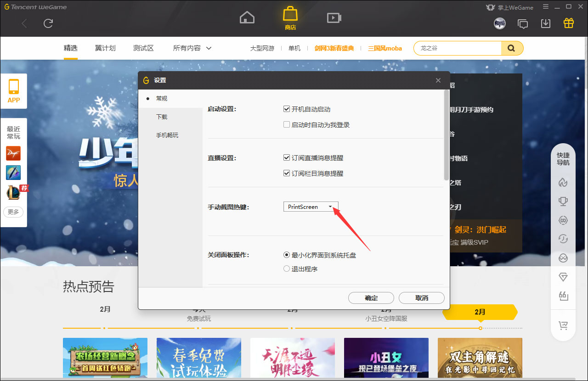
Task: Open the gift box icon at top right
Action: (568, 22)
